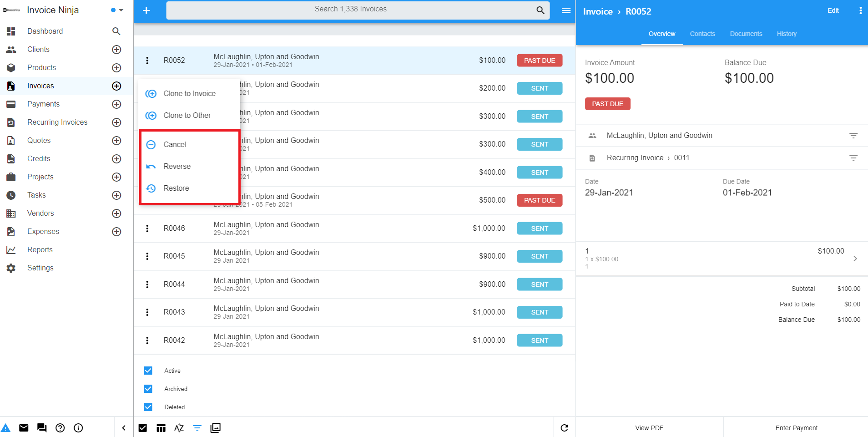The width and height of the screenshot is (868, 437).
Task: Open the Recurring Invoices section
Action: click(x=57, y=122)
